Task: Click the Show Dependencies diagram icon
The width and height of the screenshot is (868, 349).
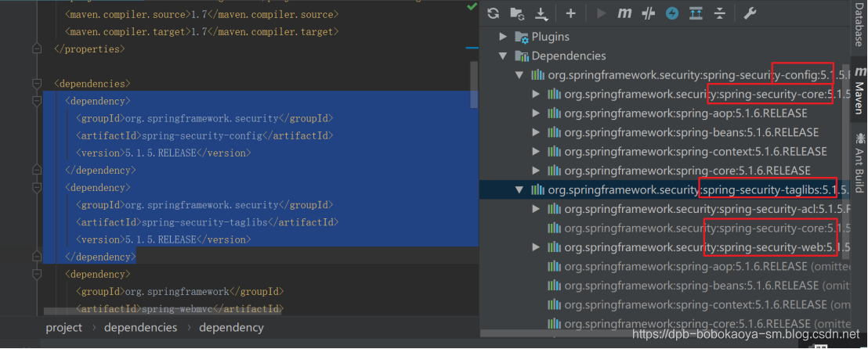Action: (x=696, y=14)
